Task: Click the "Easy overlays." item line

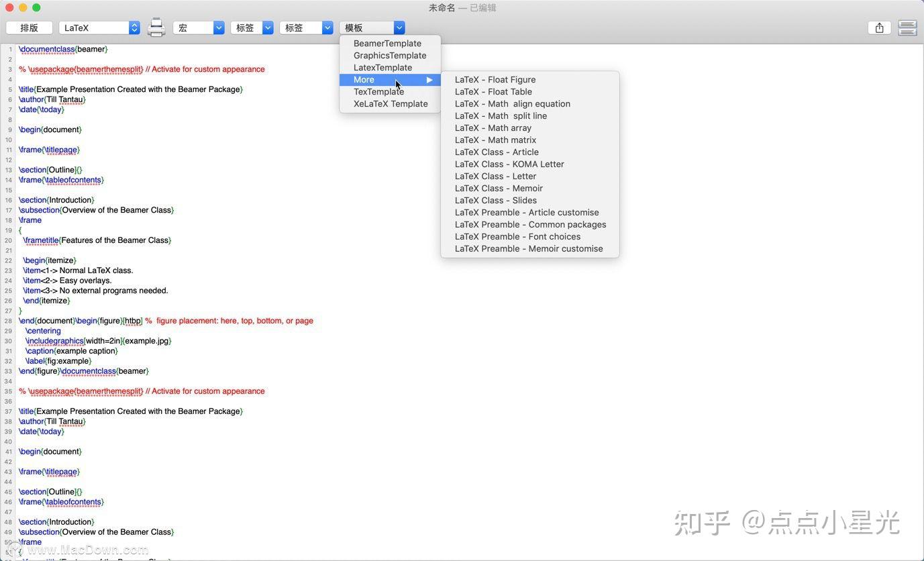Action: pyautogui.click(x=68, y=280)
